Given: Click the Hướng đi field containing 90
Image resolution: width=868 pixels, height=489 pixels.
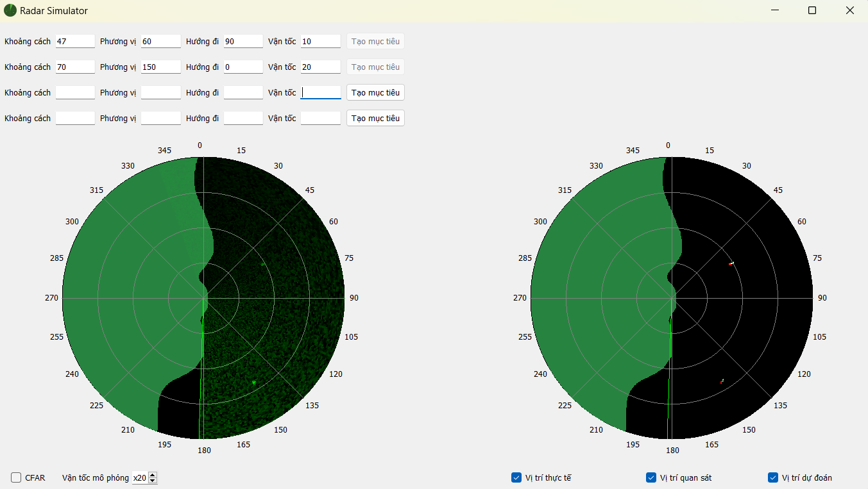Looking at the screenshot, I should pyautogui.click(x=243, y=41).
